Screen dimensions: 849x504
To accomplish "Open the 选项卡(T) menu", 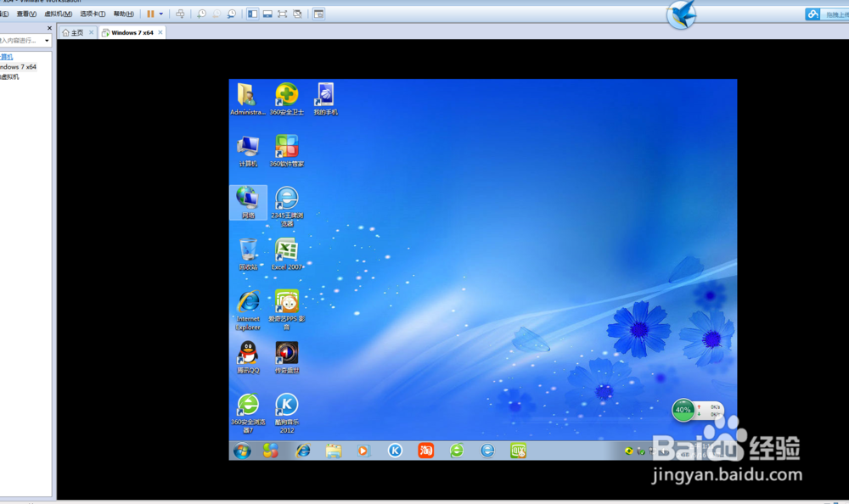I will [93, 14].
